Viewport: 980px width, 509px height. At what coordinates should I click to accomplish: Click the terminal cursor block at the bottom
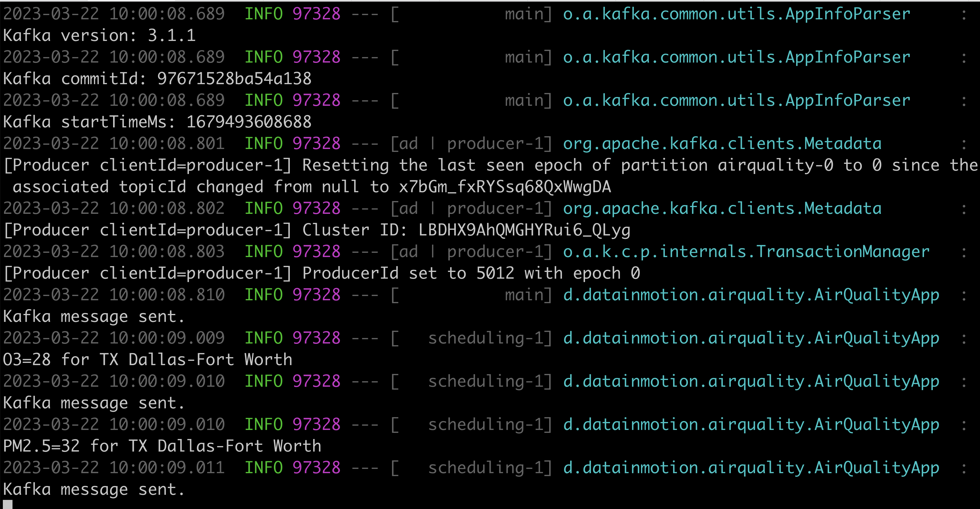tap(8, 505)
